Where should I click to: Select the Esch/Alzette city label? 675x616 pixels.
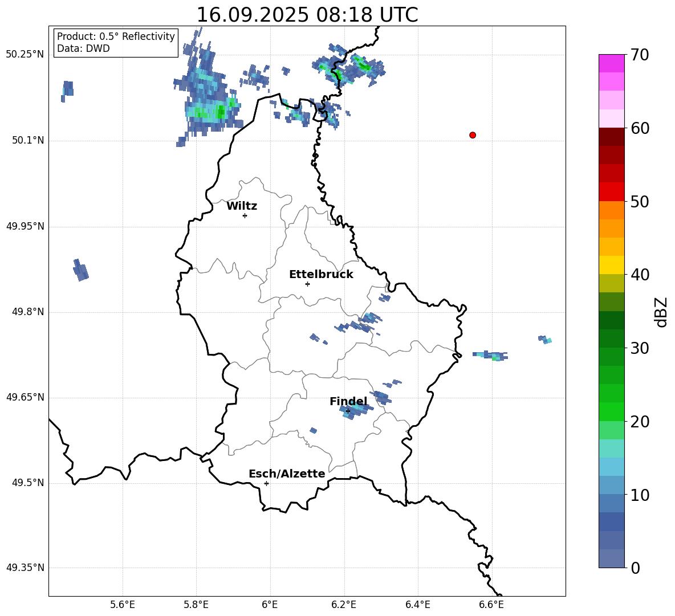pos(287,474)
